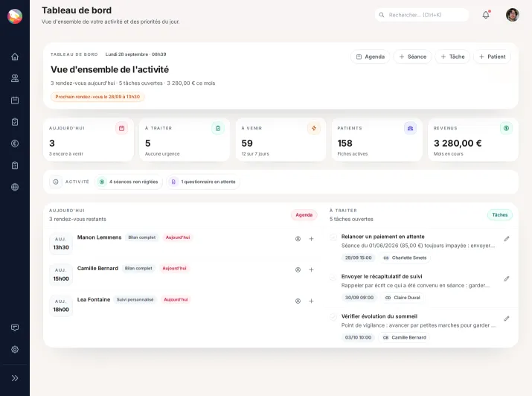This screenshot has height=396, width=532.
Task: Click the plus icon on Camille Bernard row
Action: [x=311, y=269]
